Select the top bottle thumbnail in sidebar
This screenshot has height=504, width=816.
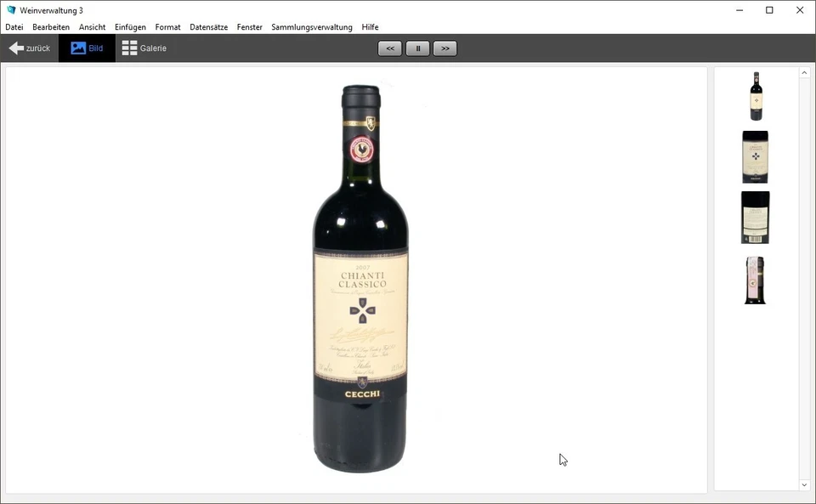755,96
